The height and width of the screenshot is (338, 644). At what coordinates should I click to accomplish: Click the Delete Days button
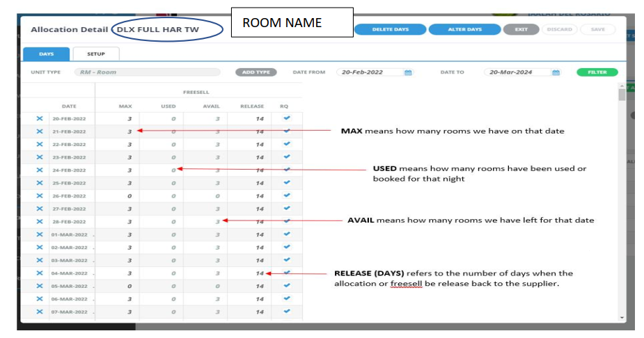[x=390, y=29]
